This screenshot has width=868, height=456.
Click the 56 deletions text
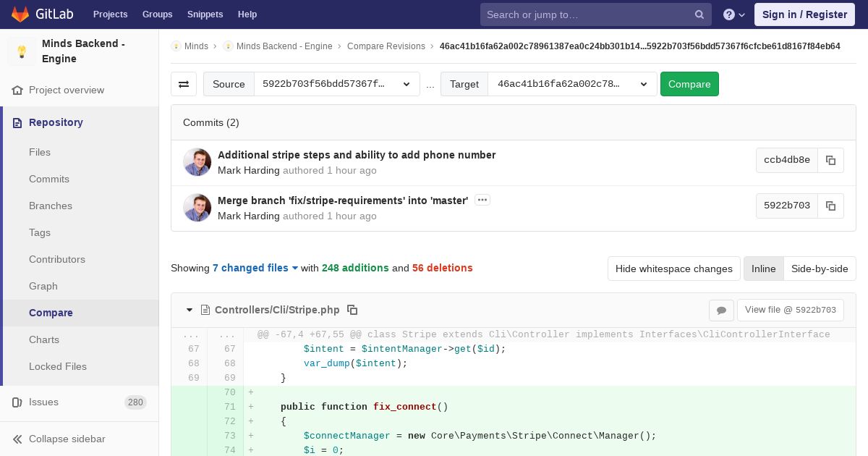click(x=442, y=268)
